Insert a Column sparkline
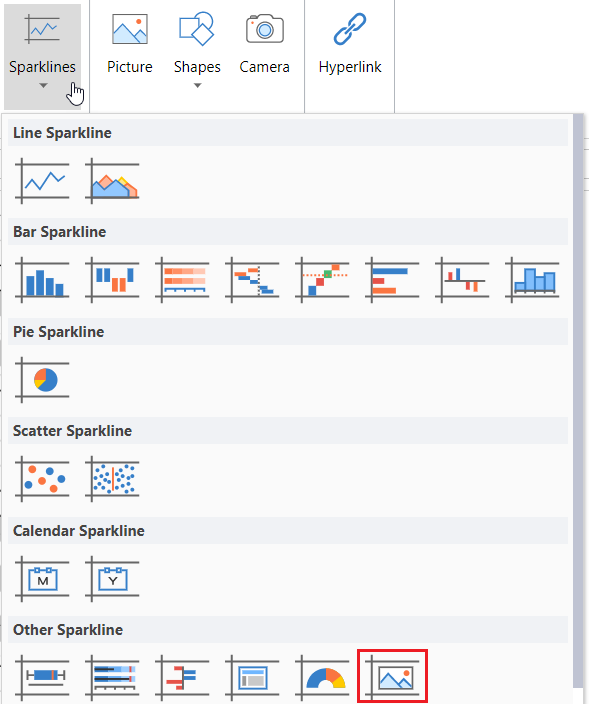 [x=42, y=280]
